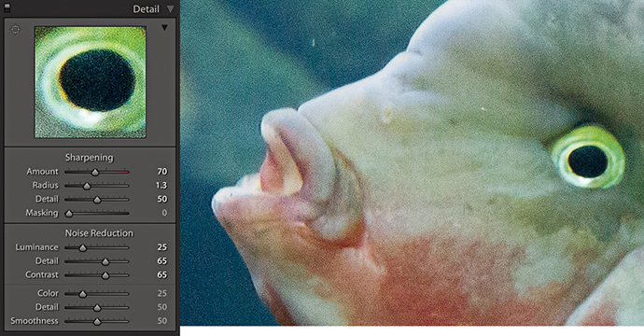
Task: Click the Masking label
Action: click(x=42, y=213)
